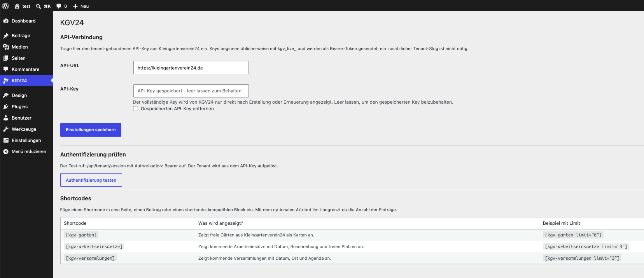Click the [kgv-garten limit="6"] example
The height and width of the screenshot is (278, 644).
tap(573, 235)
